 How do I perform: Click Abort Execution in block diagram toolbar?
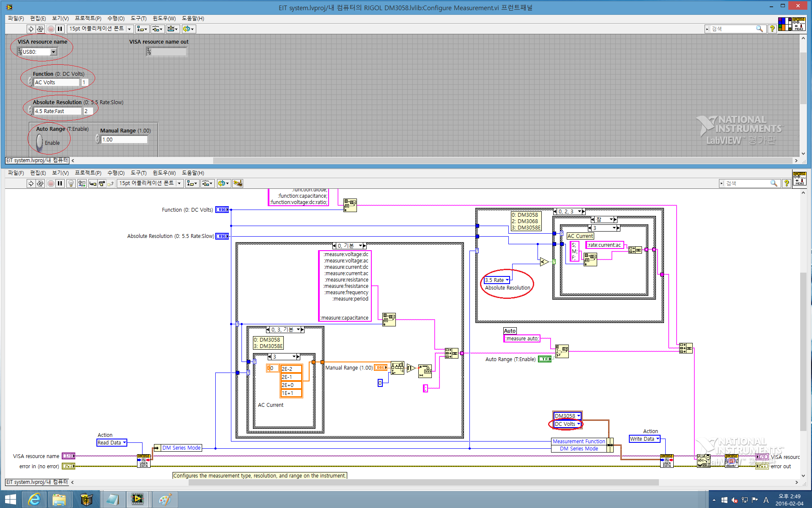pyautogui.click(x=51, y=183)
